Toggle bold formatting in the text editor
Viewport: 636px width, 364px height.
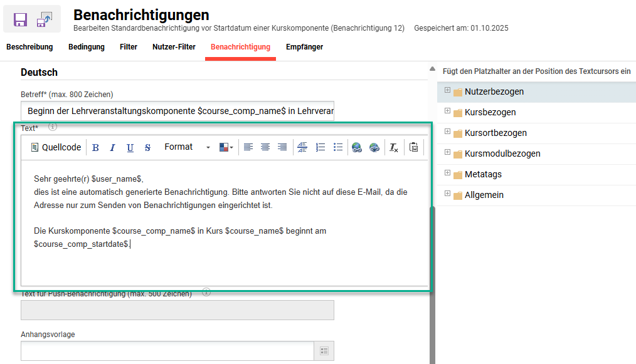(x=95, y=147)
